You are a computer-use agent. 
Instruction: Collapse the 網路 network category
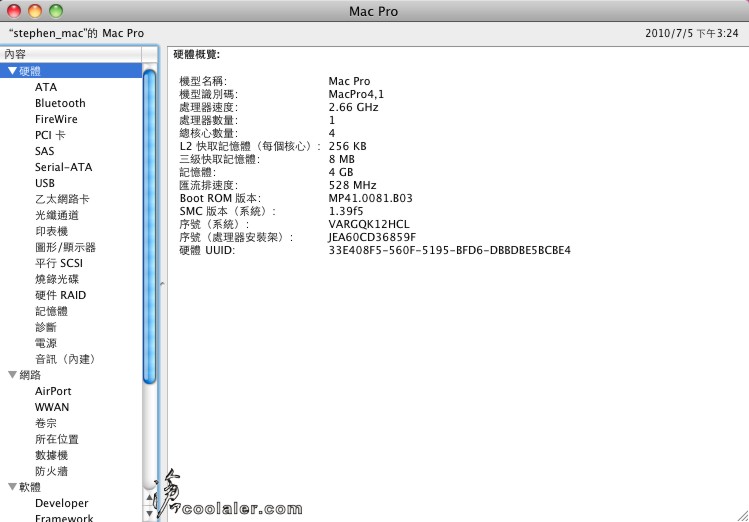12,375
